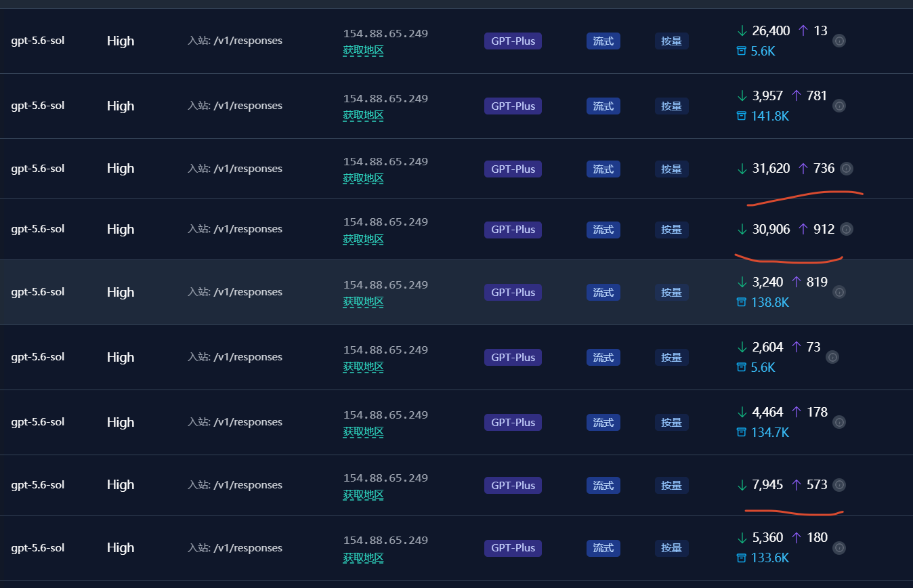
Task: Show details via info icon beside 30,906 ↑ 912
Action: pyautogui.click(x=847, y=229)
